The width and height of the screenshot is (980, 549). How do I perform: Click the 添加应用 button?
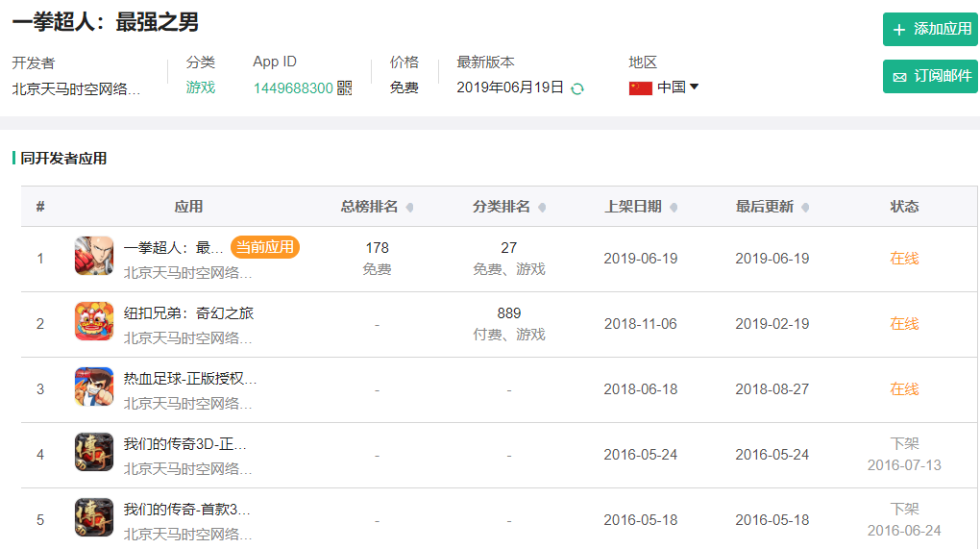point(930,30)
